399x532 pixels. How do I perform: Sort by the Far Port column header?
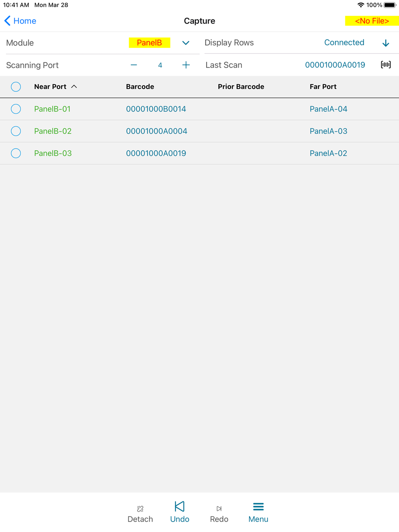(323, 87)
